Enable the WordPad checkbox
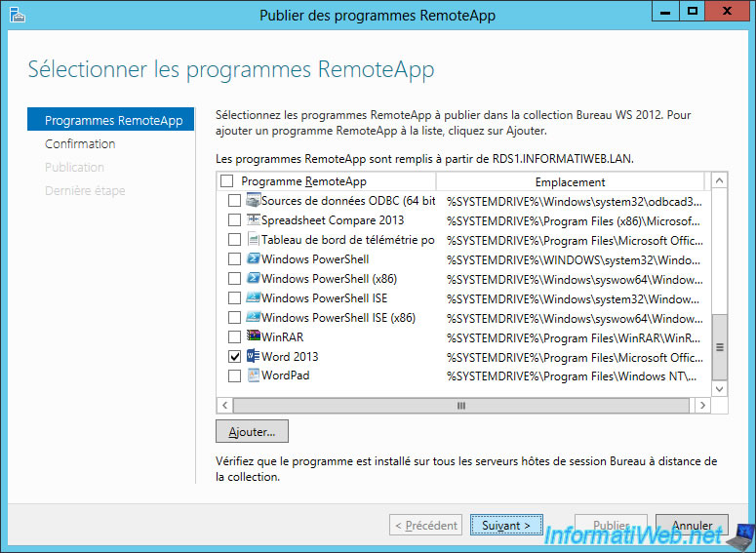 coord(234,376)
